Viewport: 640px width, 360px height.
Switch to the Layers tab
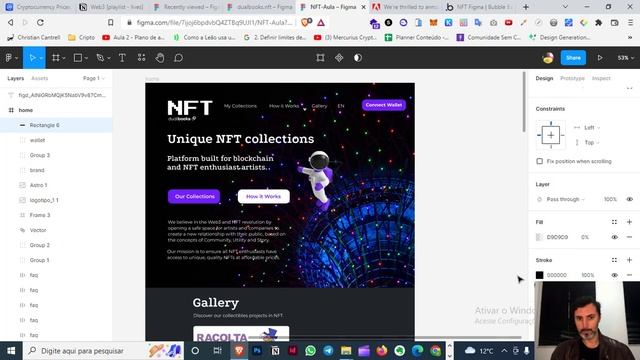point(16,78)
